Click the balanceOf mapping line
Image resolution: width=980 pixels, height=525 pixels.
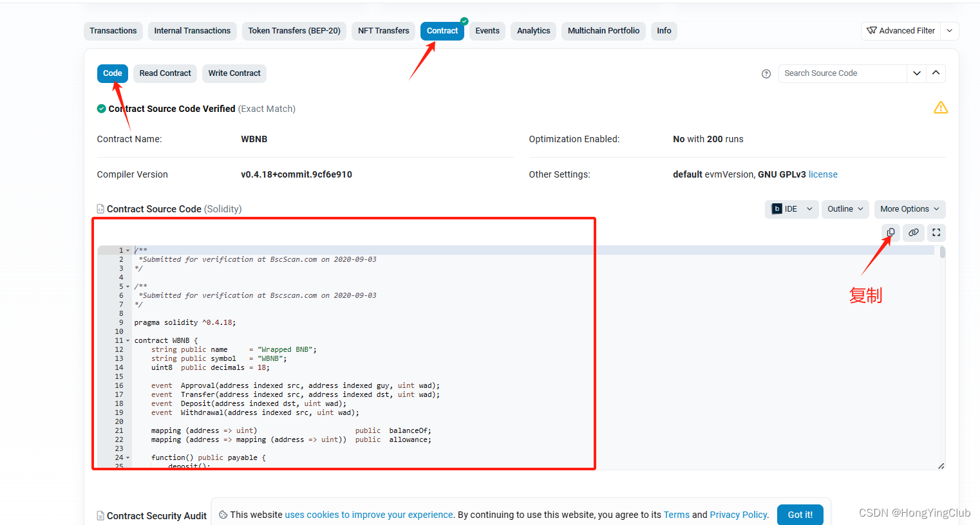click(x=291, y=430)
